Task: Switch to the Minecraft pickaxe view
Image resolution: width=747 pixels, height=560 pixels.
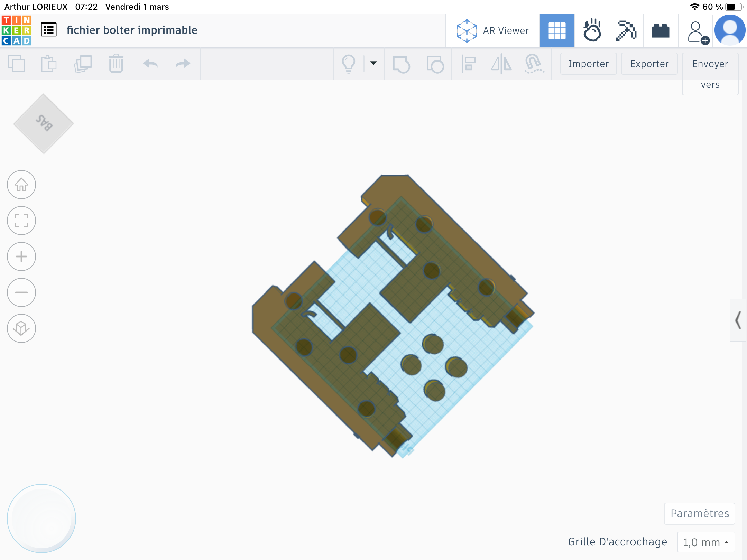Action: (626, 30)
